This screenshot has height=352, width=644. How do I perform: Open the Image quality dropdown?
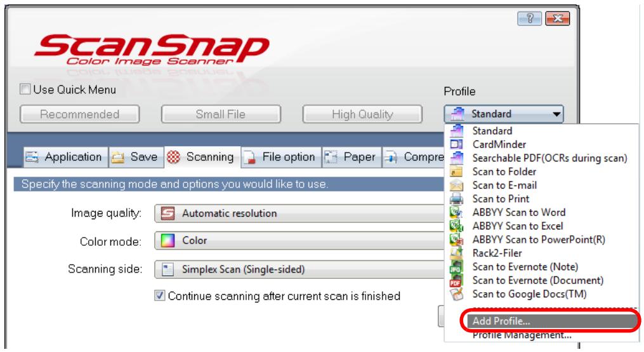pyautogui.click(x=299, y=213)
